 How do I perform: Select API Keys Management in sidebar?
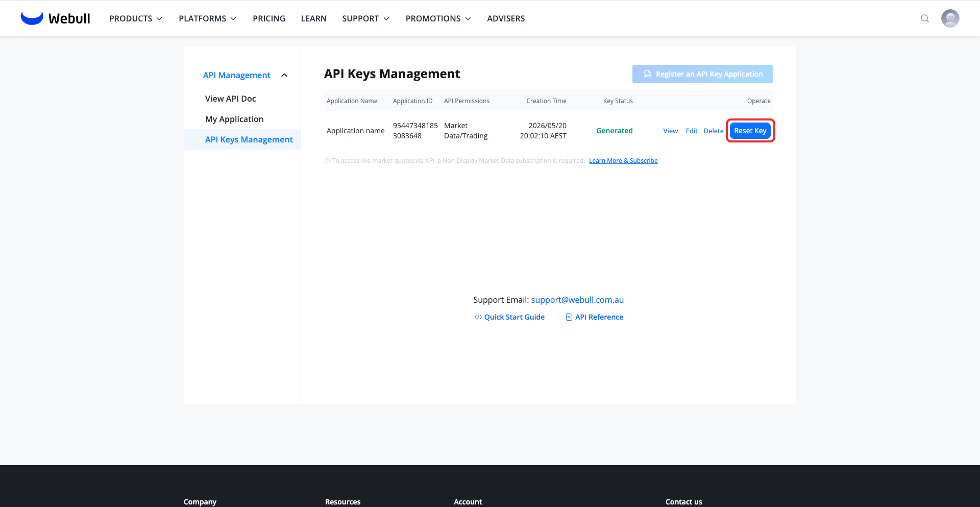[242, 139]
